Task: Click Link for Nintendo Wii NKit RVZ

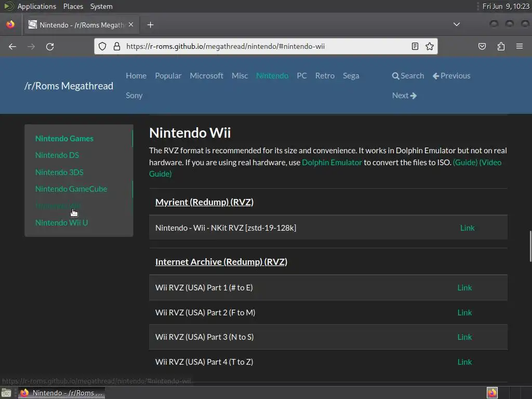Action: [467, 228]
